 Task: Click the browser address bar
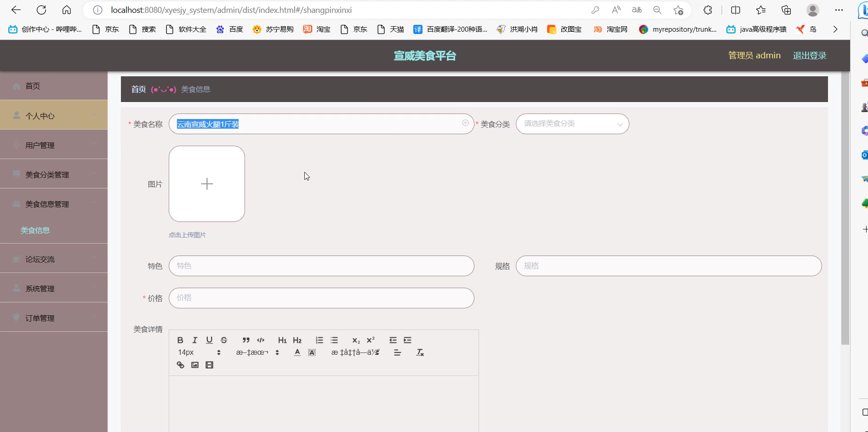point(340,10)
